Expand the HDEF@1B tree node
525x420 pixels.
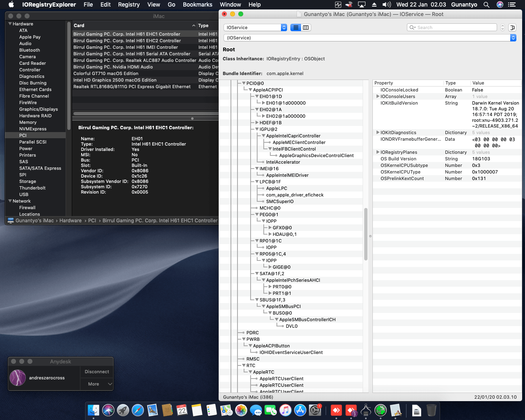pyautogui.click(x=257, y=123)
